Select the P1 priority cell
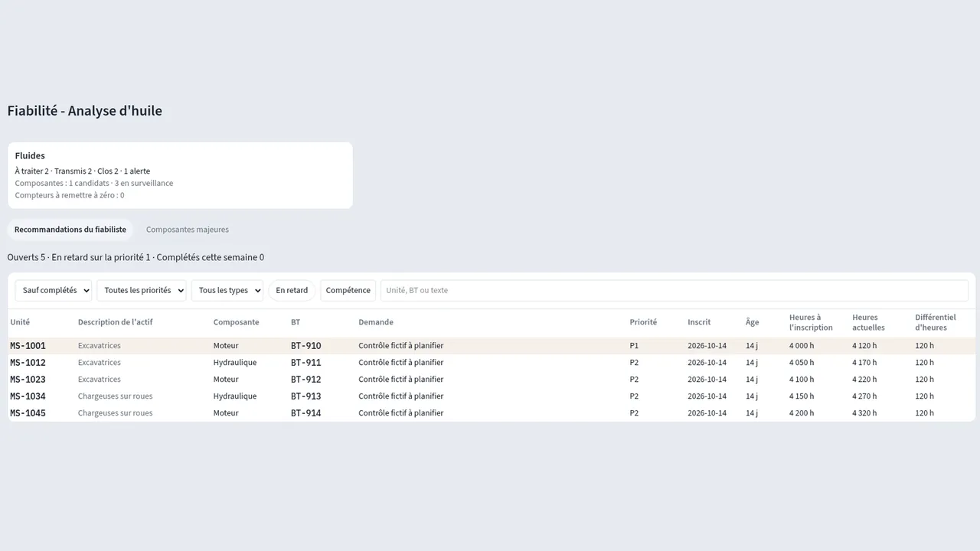The width and height of the screenshot is (980, 551). pos(634,346)
